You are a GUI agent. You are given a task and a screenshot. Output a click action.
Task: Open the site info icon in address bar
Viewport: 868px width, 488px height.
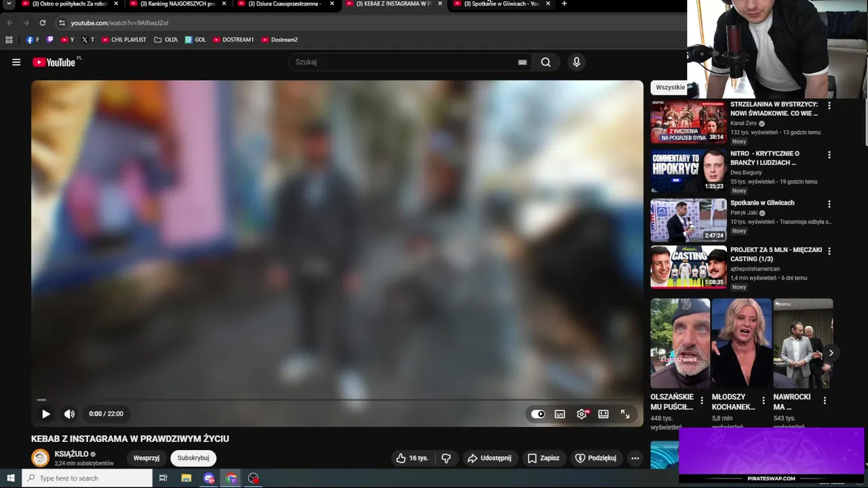pos(62,23)
